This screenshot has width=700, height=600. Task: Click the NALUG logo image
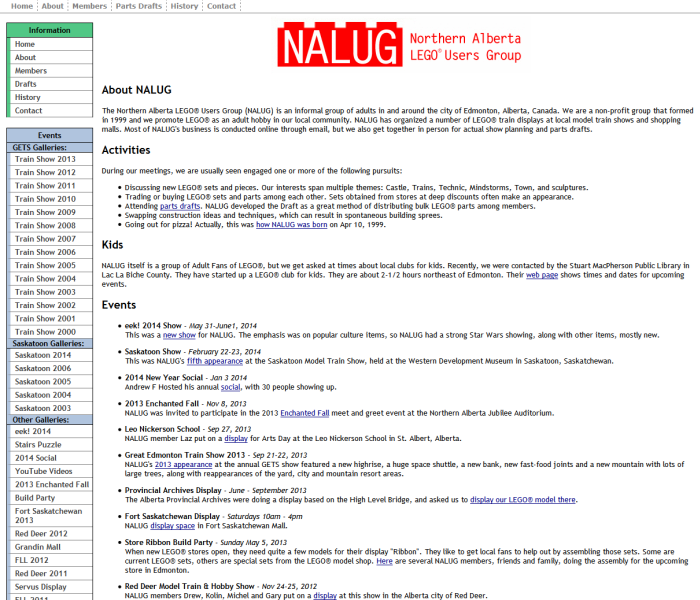click(x=400, y=45)
